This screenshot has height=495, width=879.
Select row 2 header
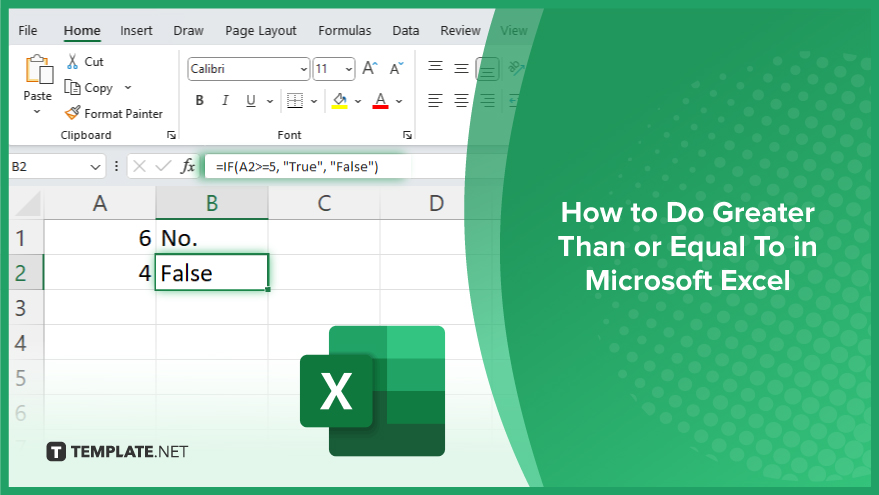26,272
